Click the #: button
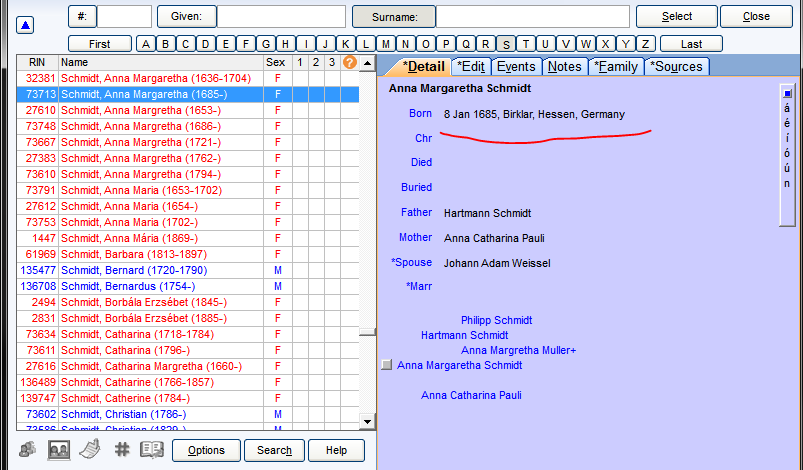The width and height of the screenshot is (803, 470). (x=82, y=16)
